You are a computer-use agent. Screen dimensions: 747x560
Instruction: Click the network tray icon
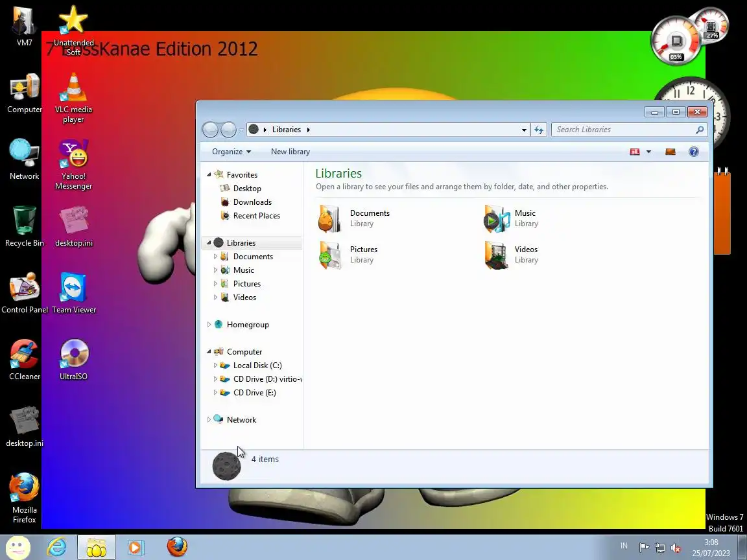660,548
